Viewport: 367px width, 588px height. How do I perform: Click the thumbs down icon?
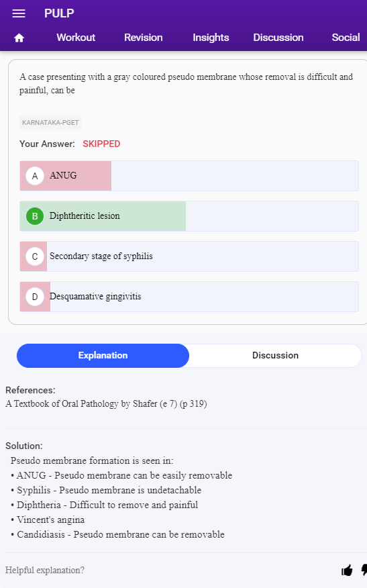364,570
